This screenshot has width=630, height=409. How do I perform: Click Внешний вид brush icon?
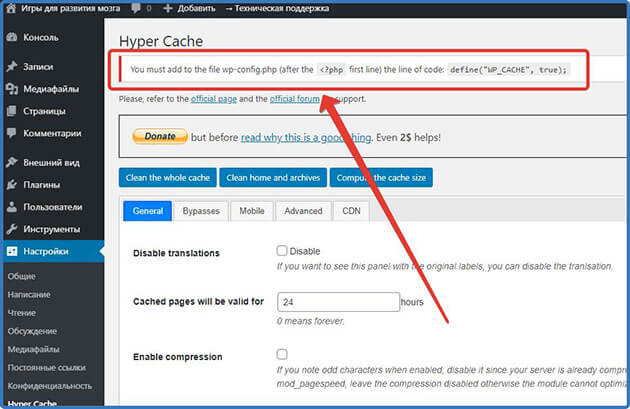coord(12,162)
